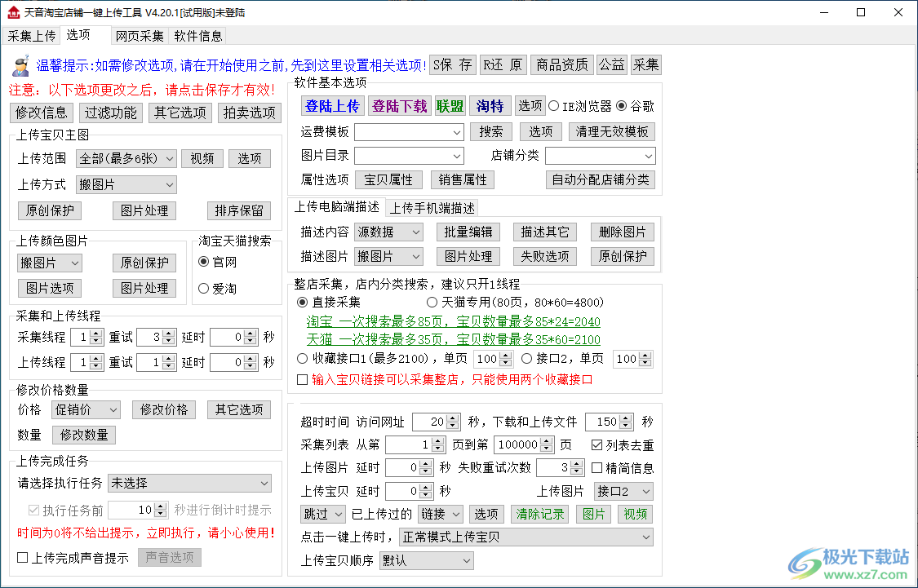The height and width of the screenshot is (588, 918).
Task: Expand the 描述内容 源数据 dropdown
Action: click(388, 232)
